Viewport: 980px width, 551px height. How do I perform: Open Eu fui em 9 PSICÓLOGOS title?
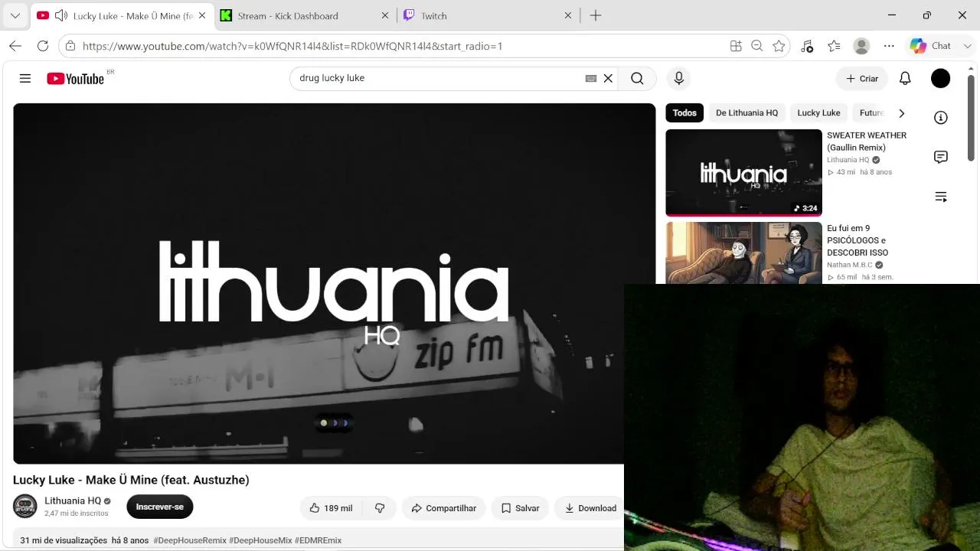point(857,240)
